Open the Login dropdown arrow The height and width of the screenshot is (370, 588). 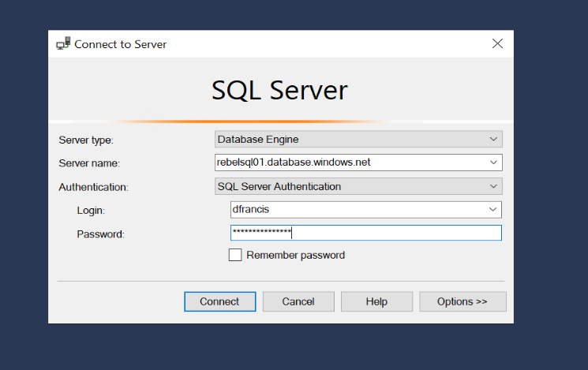(x=492, y=210)
